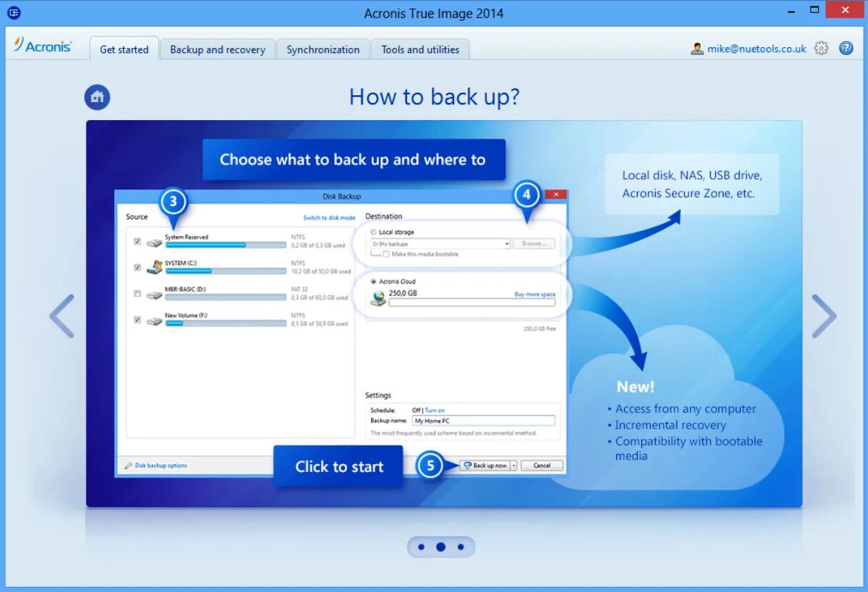This screenshot has height=592, width=868.
Task: Open settings with the gear icon
Action: tap(822, 49)
